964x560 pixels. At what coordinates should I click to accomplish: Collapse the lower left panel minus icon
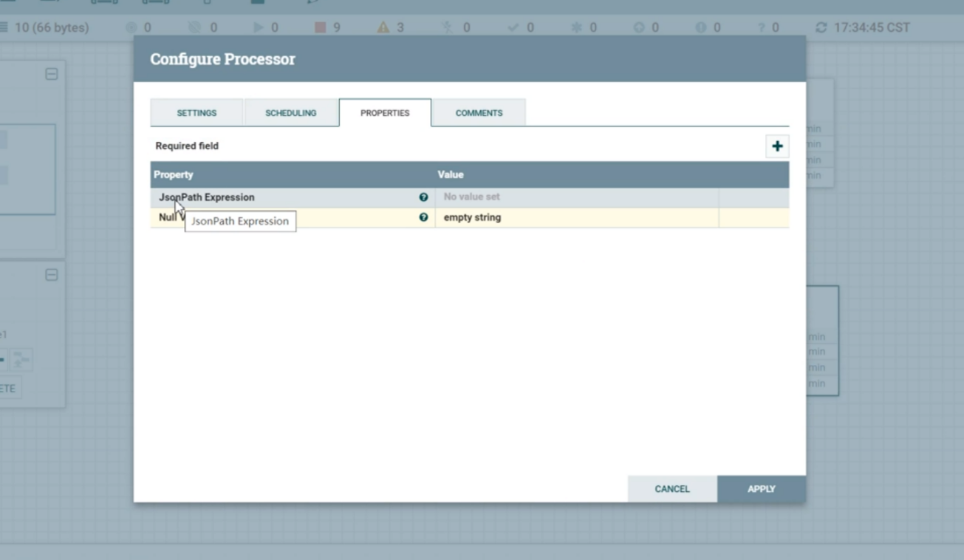[x=52, y=275]
